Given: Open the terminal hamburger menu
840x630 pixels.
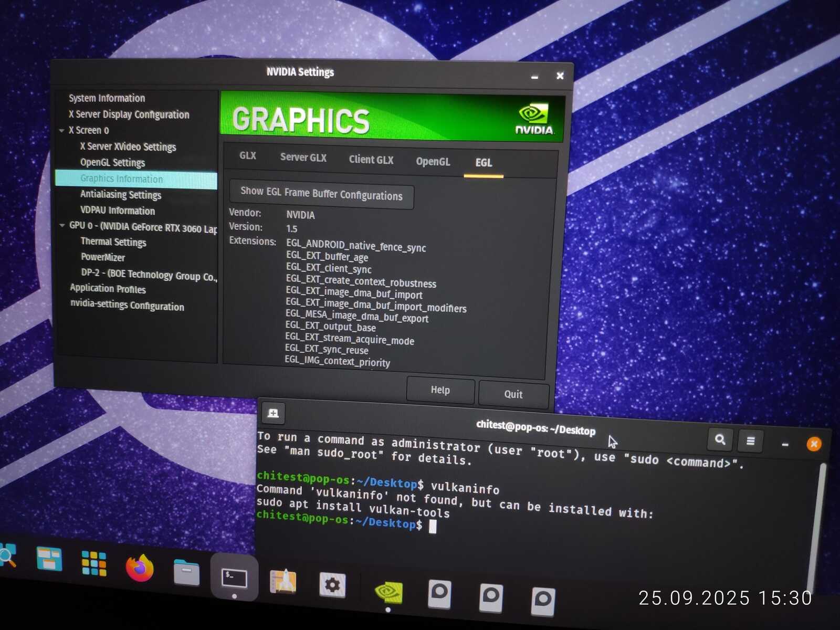Looking at the screenshot, I should [x=751, y=441].
